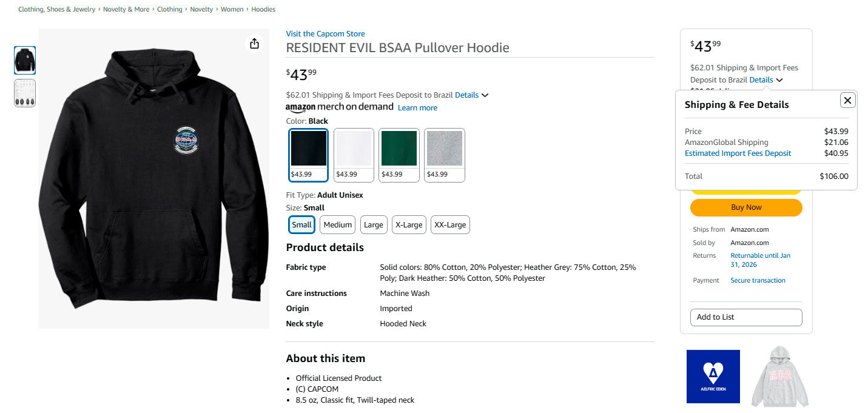Expand shipping Details chevron under main price
The width and height of the screenshot is (868, 413).
(x=485, y=95)
